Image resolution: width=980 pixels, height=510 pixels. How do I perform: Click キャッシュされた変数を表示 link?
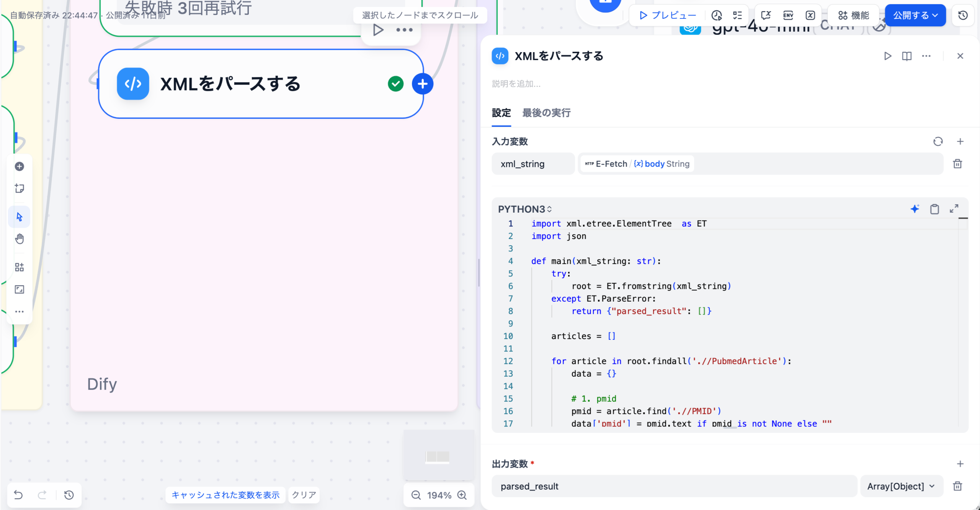(225, 495)
